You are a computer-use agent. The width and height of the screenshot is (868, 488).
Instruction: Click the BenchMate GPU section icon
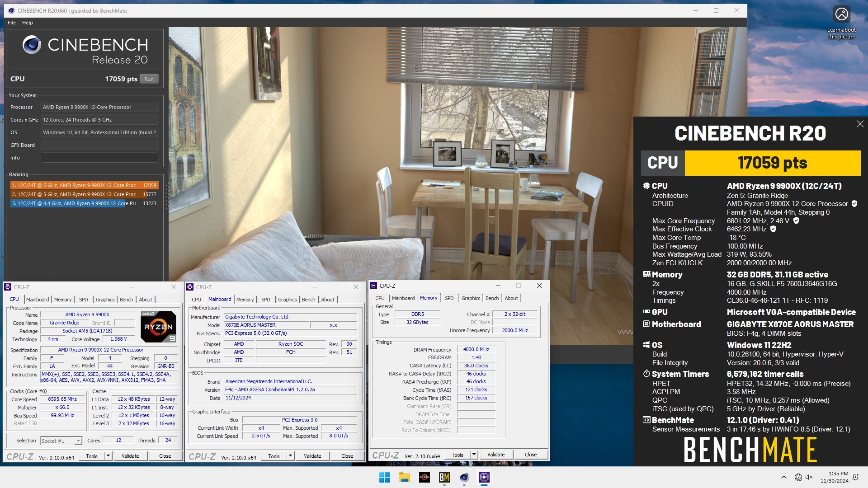646,312
